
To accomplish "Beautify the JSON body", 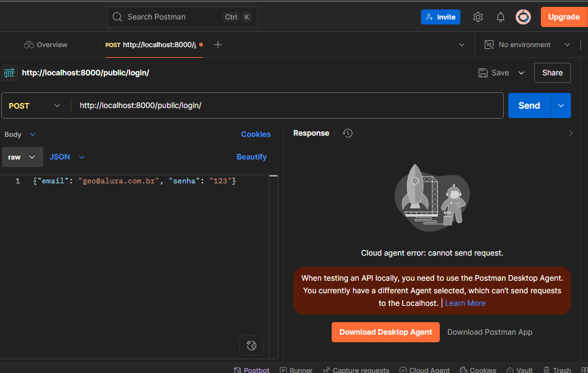I will (x=252, y=157).
